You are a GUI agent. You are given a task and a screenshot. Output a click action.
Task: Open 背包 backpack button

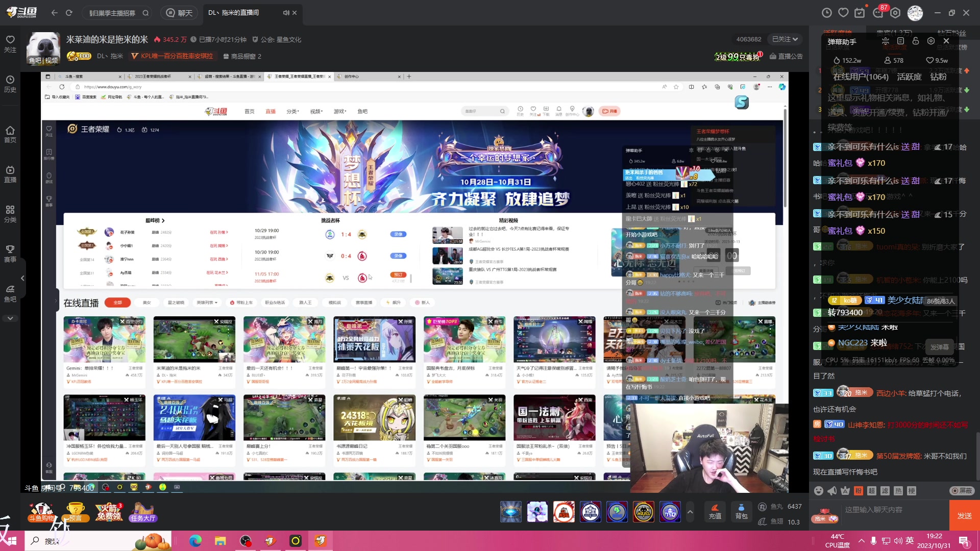[741, 512]
